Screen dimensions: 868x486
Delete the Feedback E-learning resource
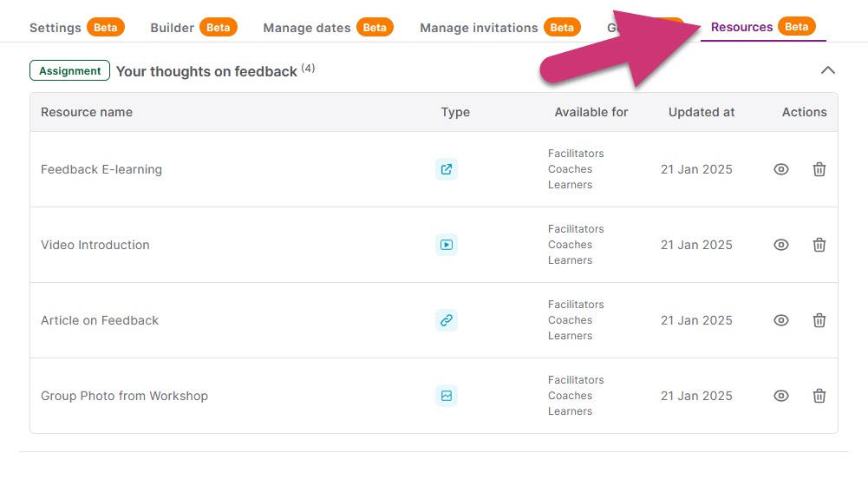tap(819, 169)
